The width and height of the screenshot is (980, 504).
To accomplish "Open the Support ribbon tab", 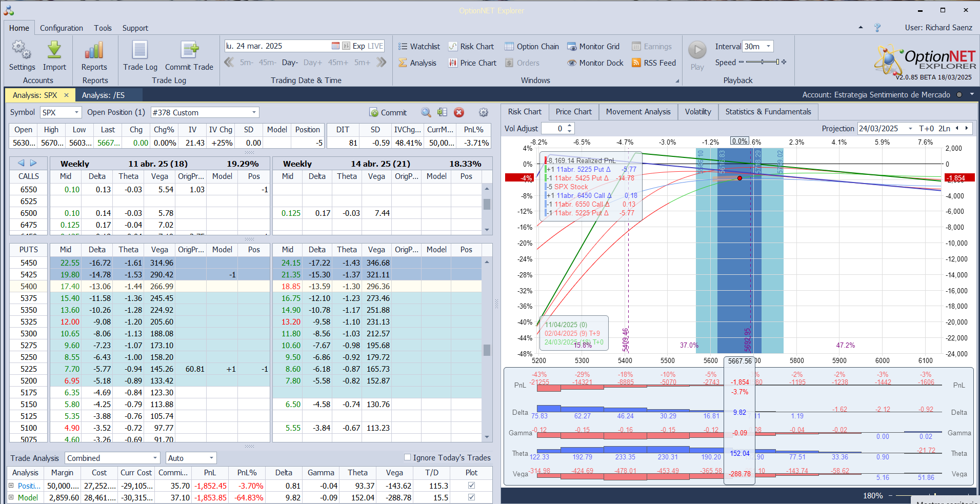I will [135, 28].
